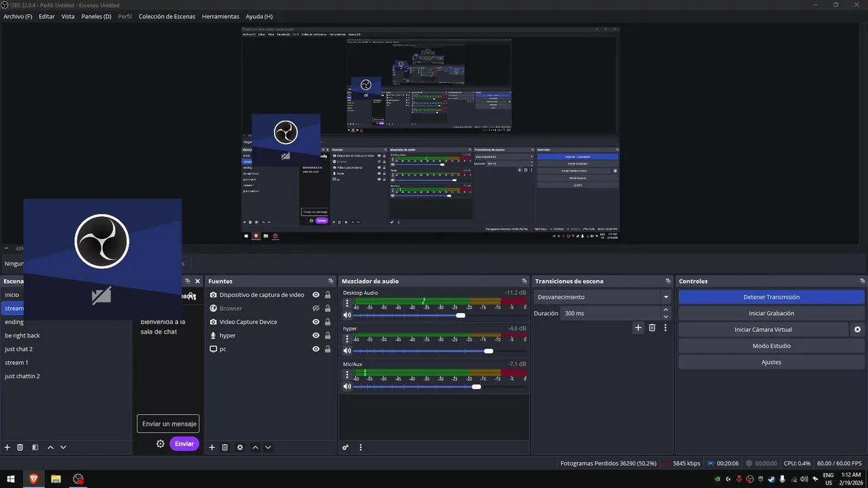The image size is (868, 488).
Task: Open the Archivo (F) menu
Action: [18, 16]
